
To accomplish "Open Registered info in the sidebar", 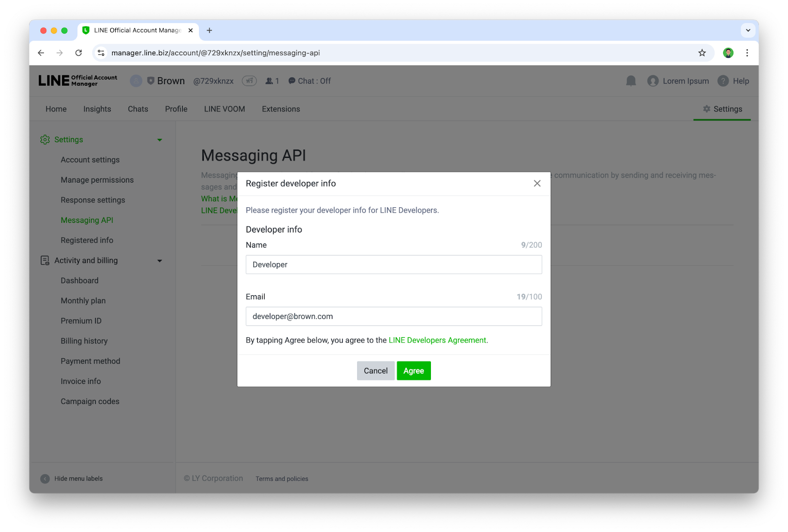I will tap(87, 240).
